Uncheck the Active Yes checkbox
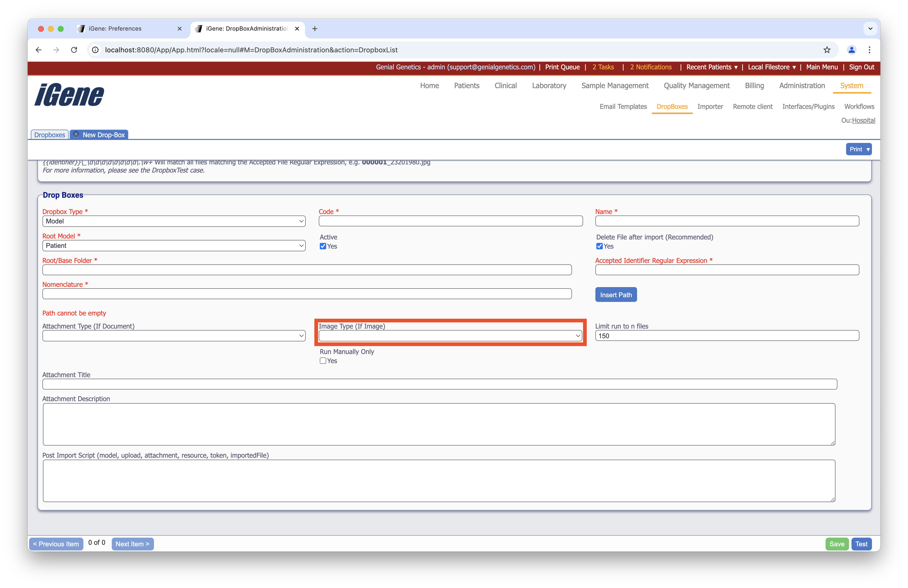 (x=323, y=246)
